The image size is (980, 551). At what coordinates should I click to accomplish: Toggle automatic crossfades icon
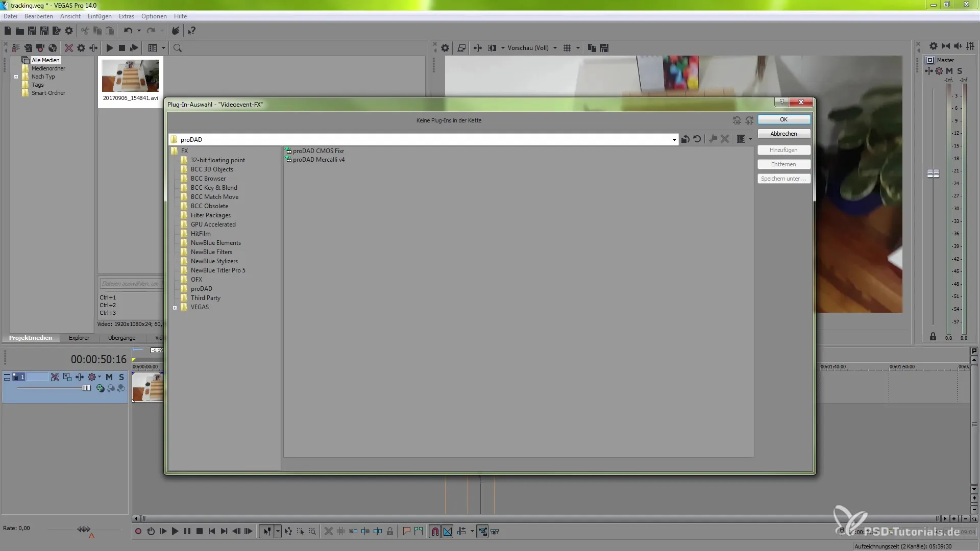tap(448, 532)
